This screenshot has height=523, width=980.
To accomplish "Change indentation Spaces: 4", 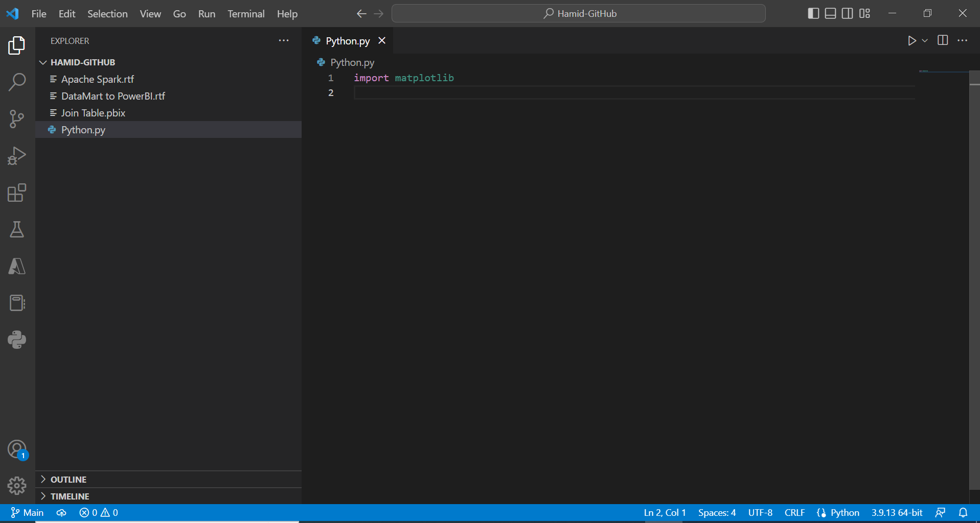I will [717, 513].
